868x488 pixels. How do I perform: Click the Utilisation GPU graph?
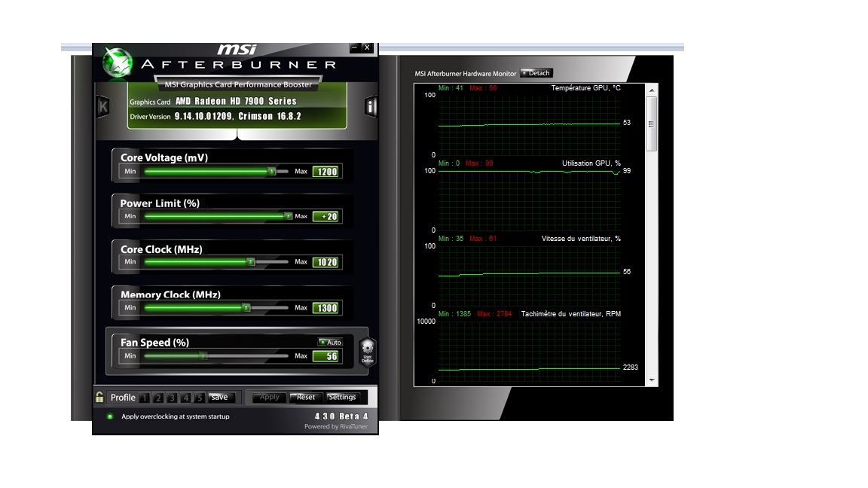coord(529,200)
